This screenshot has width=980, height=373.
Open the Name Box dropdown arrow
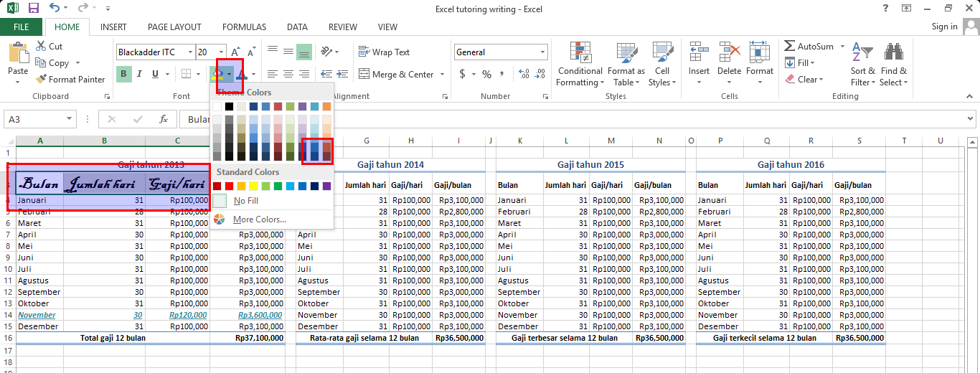70,119
